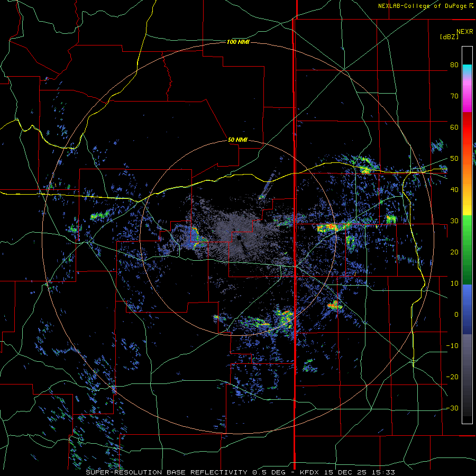Image resolution: width=476 pixels, height=476 pixels.
Task: Click the -30 value on dBZ scale
Action: 452,408
